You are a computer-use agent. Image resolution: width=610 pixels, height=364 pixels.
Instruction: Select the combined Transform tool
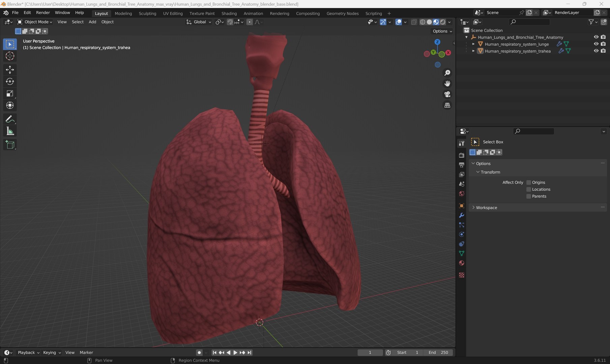(10, 105)
